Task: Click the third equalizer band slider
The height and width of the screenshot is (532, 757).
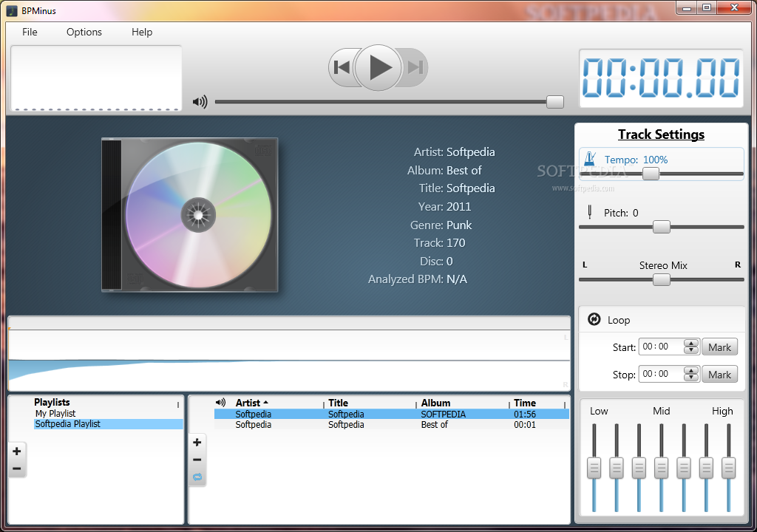Action: pos(639,468)
